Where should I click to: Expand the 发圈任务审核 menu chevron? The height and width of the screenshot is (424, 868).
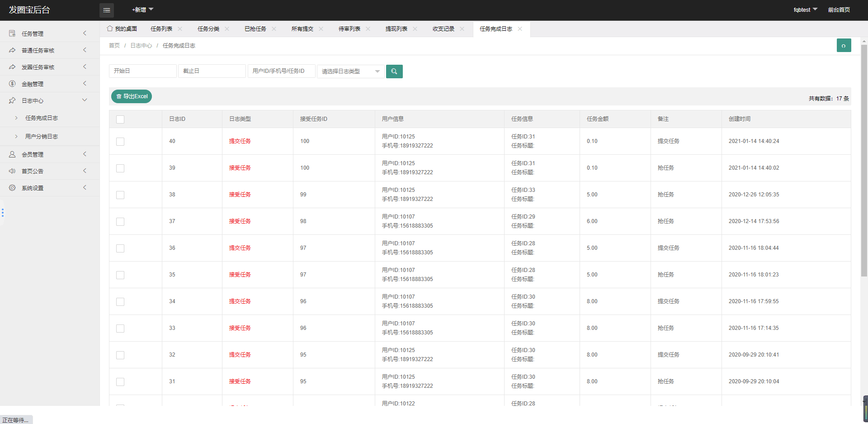click(85, 67)
